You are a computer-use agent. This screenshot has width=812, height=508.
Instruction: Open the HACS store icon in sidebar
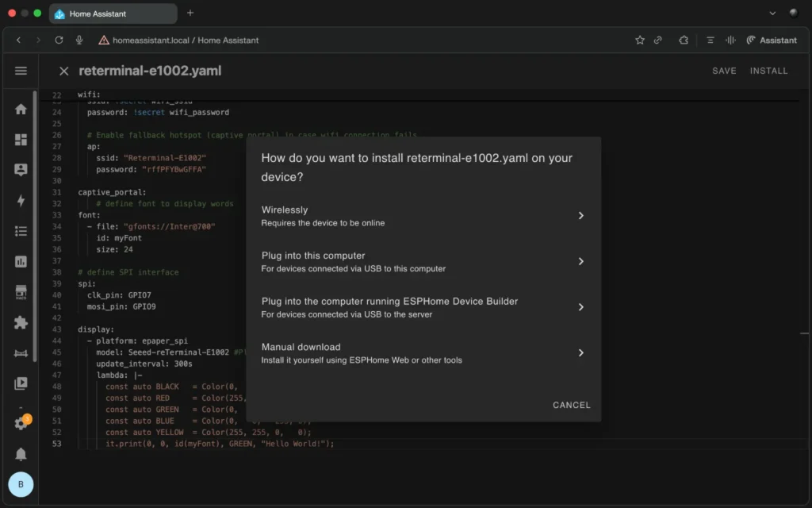point(21,292)
